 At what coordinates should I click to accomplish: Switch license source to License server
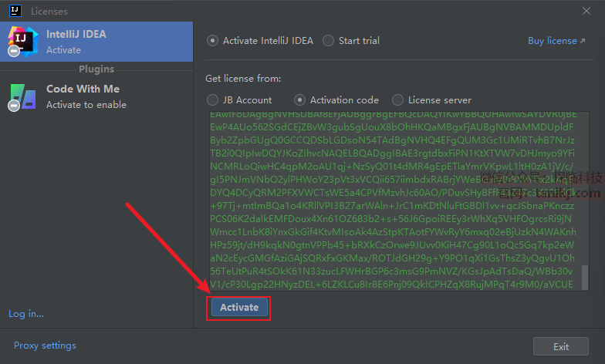(398, 99)
